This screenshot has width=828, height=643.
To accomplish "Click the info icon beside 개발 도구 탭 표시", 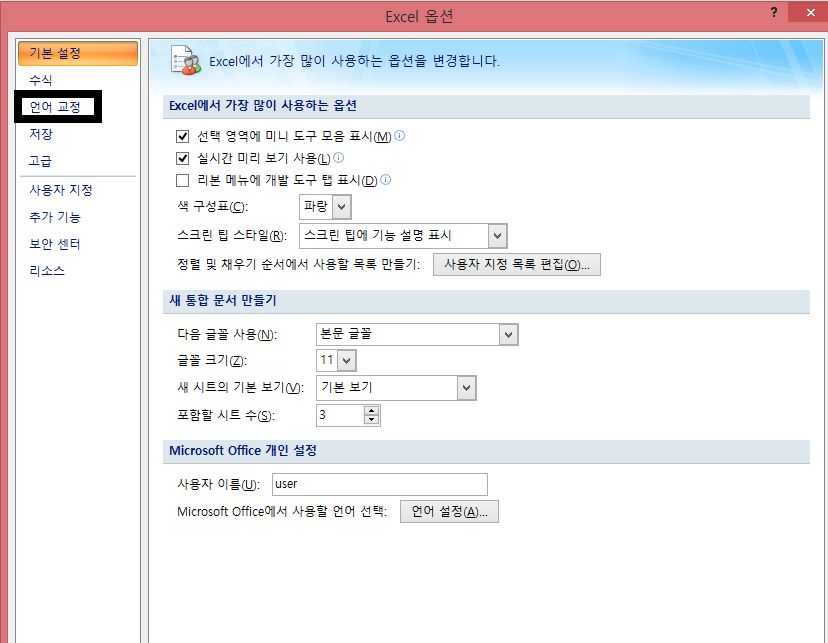I will (x=385, y=179).
